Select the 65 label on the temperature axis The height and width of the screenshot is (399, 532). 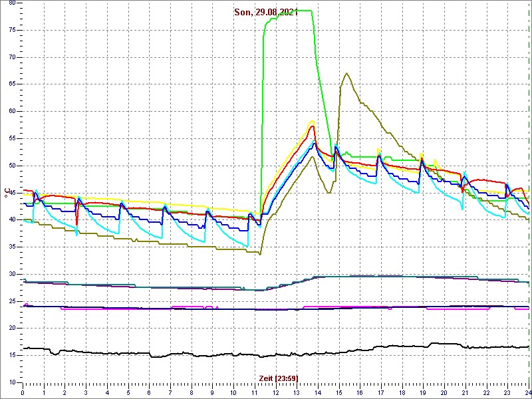[x=11, y=84]
